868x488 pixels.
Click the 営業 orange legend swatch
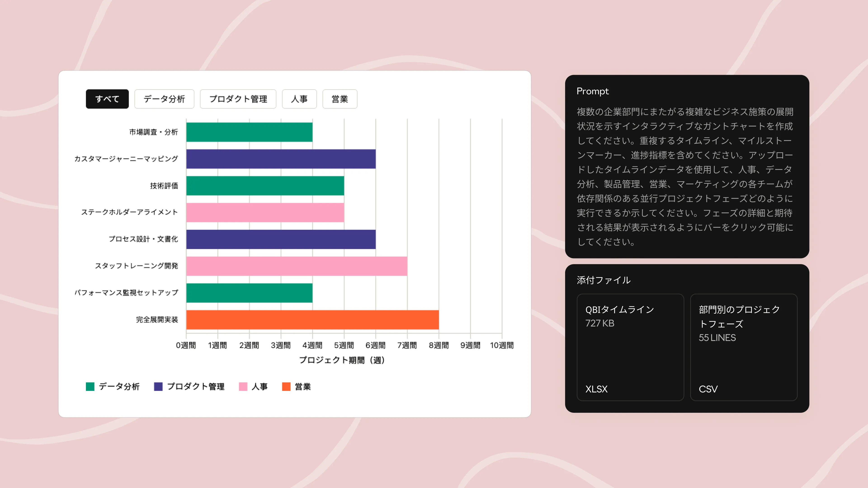click(286, 387)
